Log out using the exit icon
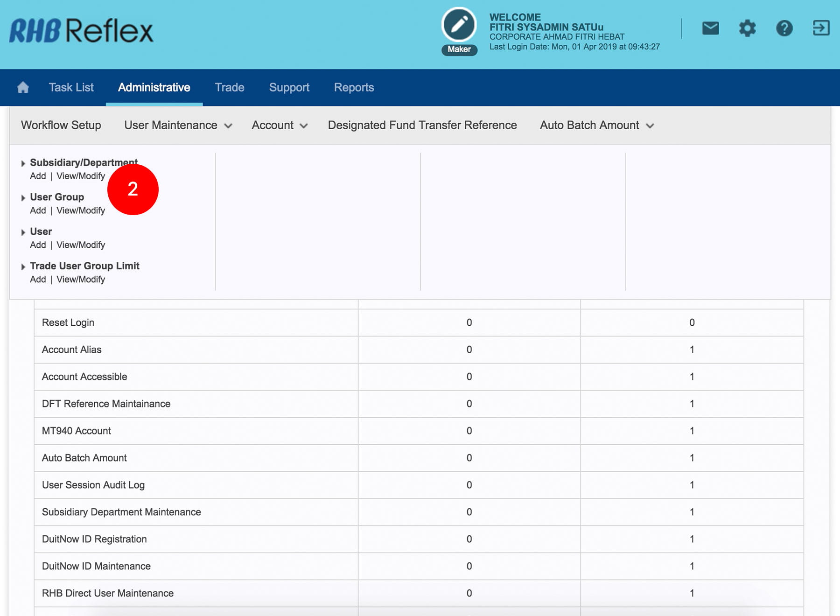Image resolution: width=840 pixels, height=616 pixels. tap(821, 28)
